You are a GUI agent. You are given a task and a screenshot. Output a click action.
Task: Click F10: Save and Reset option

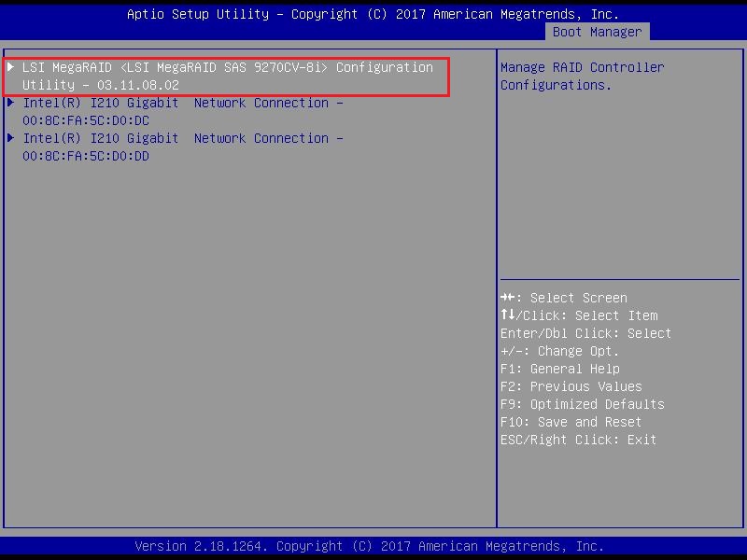(571, 421)
